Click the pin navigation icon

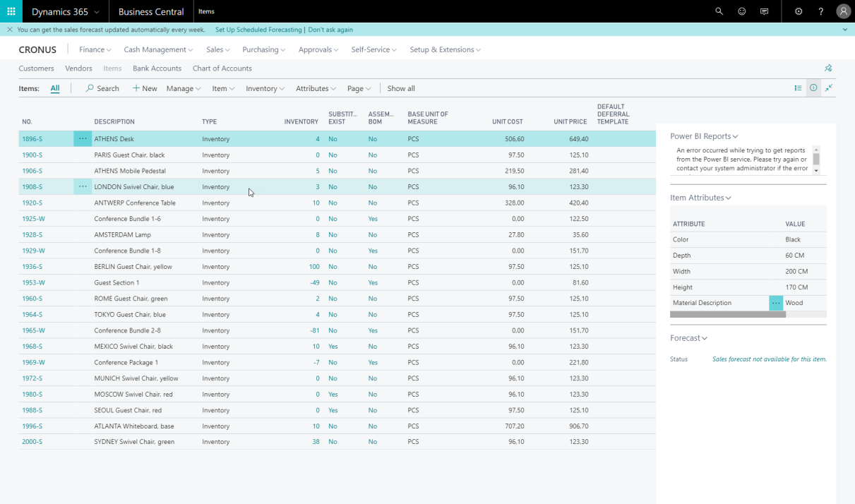click(x=828, y=68)
